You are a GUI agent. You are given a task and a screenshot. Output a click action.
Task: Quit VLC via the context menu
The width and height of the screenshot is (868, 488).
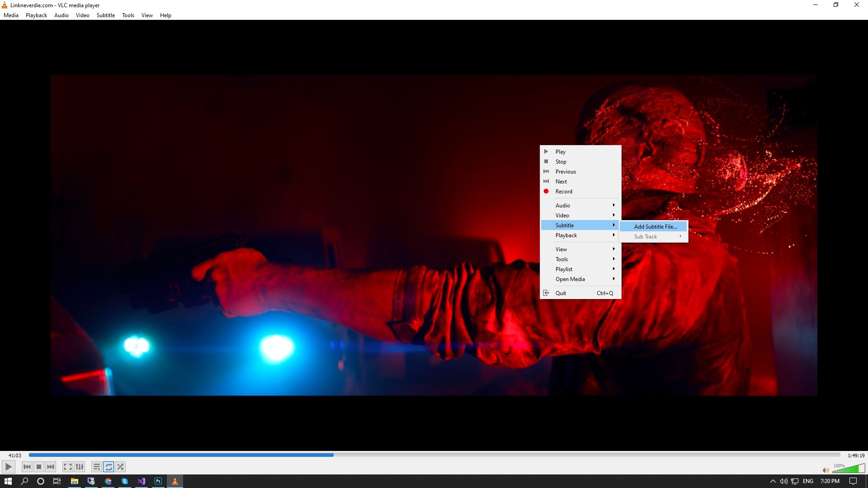click(561, 293)
